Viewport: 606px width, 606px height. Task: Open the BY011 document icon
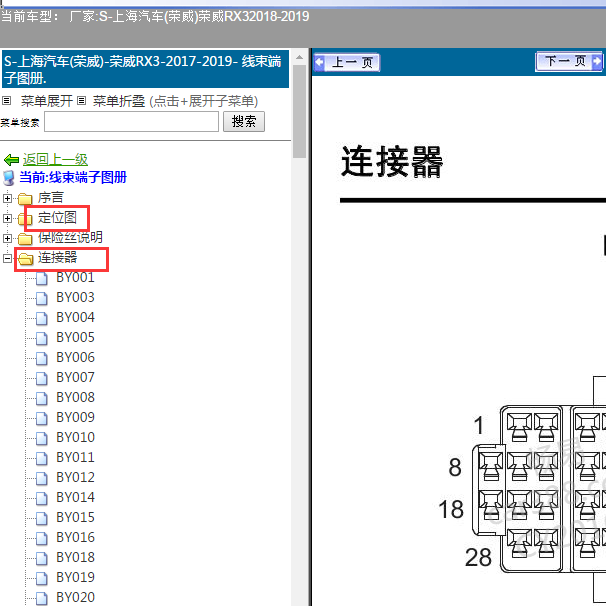pos(42,458)
